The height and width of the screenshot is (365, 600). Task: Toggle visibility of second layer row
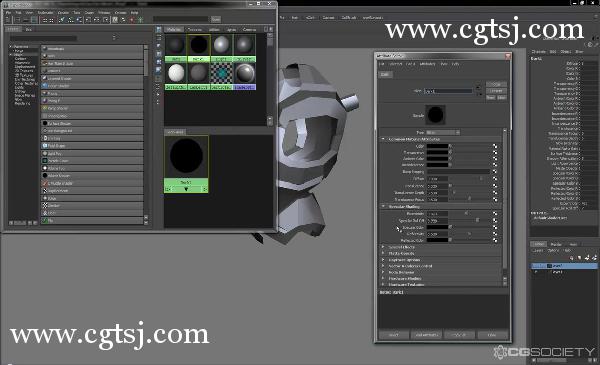536,272
